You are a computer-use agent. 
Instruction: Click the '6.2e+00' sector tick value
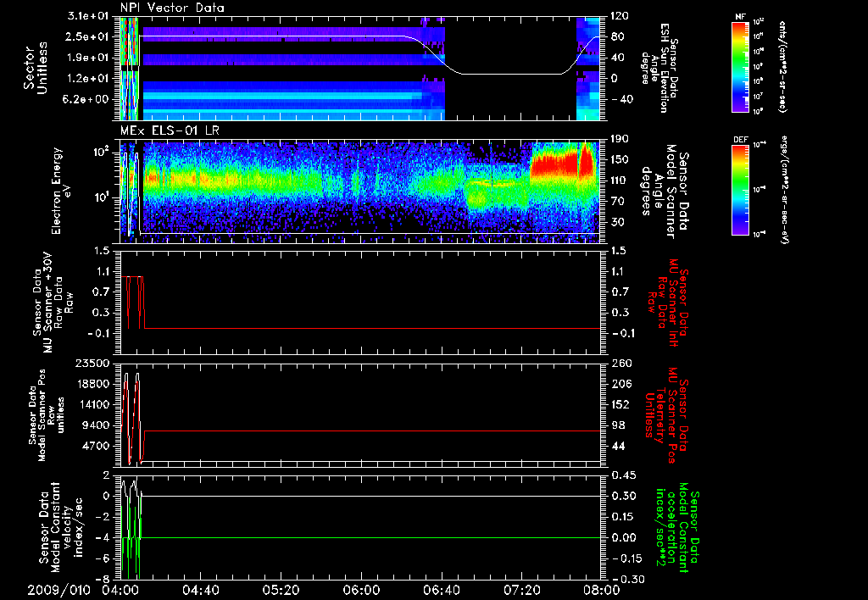click(86, 99)
